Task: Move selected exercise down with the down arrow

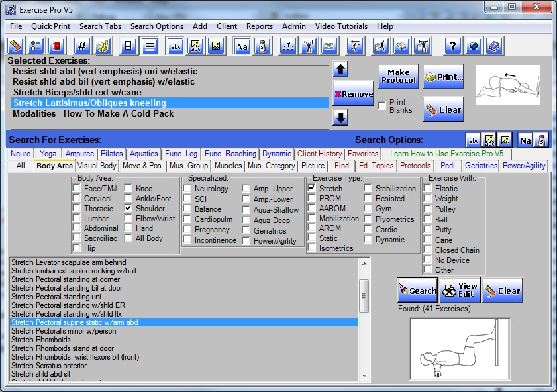Action: point(340,117)
